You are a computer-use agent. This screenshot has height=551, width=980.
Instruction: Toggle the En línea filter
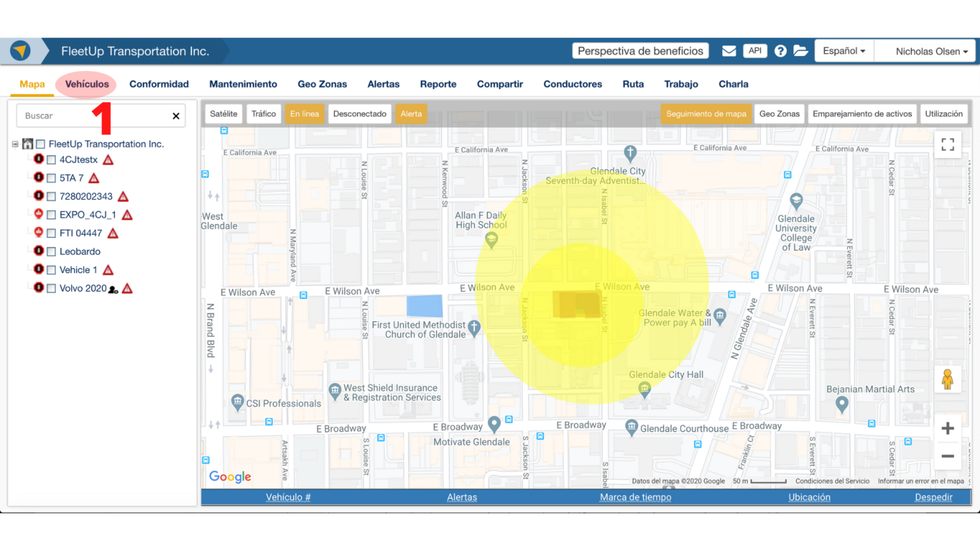[x=304, y=114]
